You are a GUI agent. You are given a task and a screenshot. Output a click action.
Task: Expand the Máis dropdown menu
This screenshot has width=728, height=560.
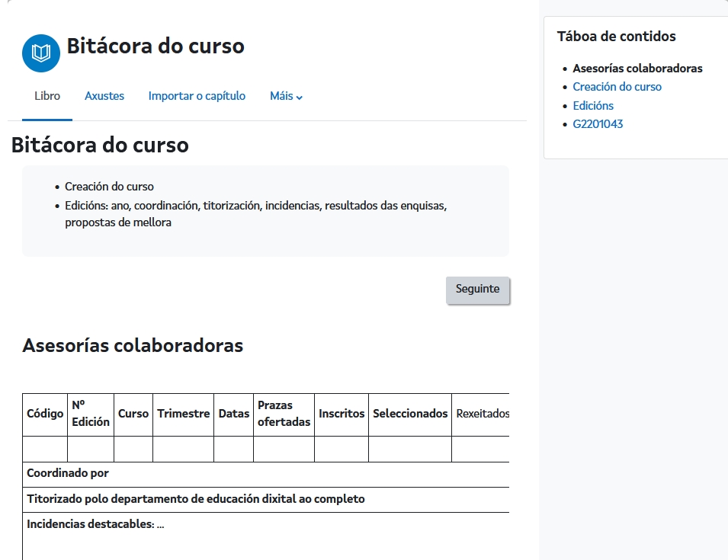[x=286, y=96]
